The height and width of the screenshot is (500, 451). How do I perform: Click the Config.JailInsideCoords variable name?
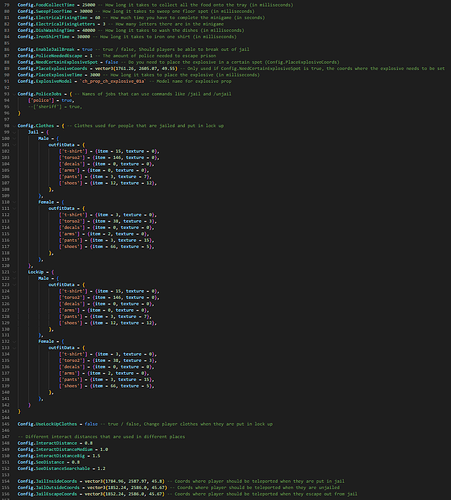[47, 481]
